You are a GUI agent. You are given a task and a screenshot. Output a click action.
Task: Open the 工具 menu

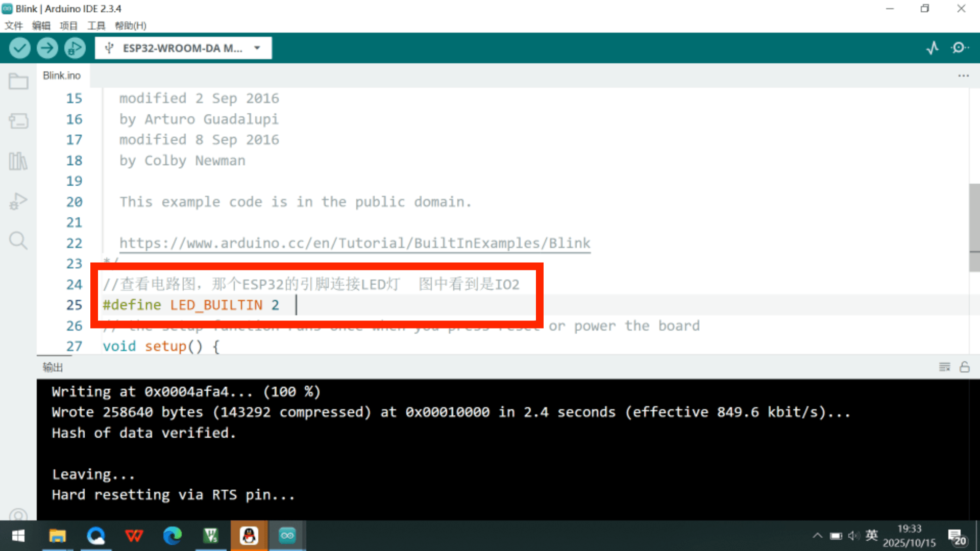(96, 26)
